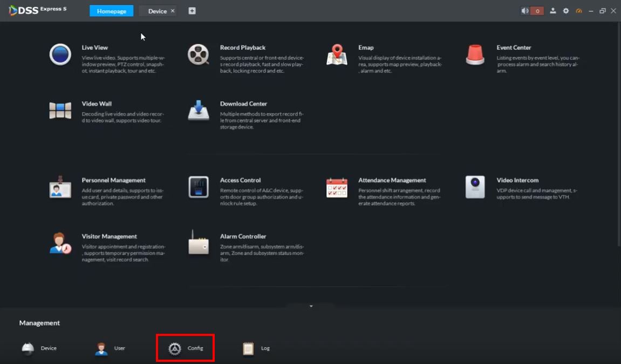
Task: Click the Emap title text
Action: tap(366, 47)
